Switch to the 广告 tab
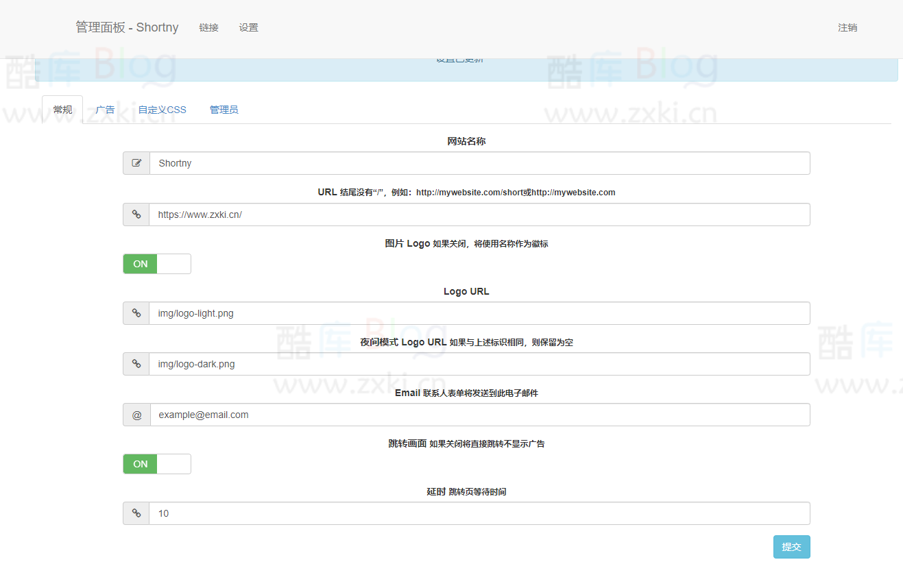903x588 pixels. point(106,110)
